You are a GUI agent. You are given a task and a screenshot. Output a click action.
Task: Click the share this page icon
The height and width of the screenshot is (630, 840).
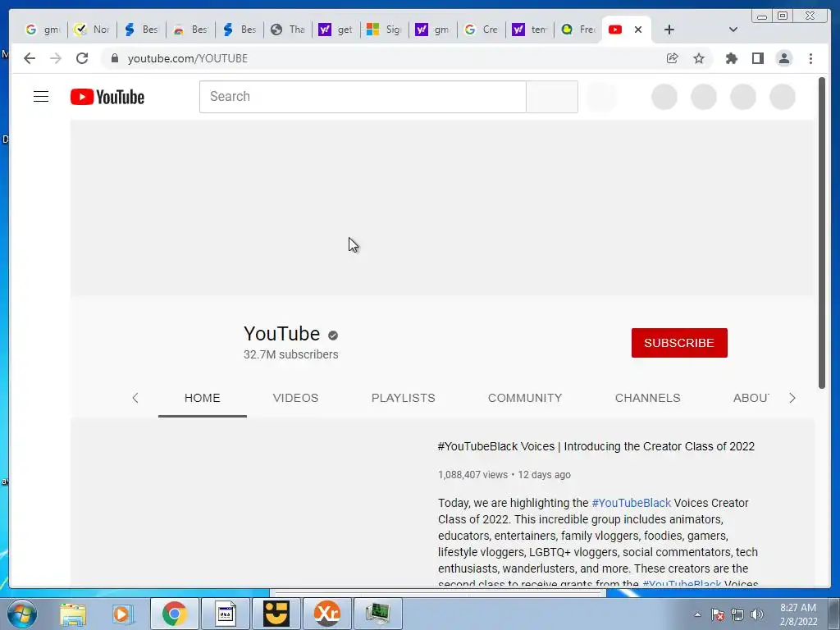[673, 58]
